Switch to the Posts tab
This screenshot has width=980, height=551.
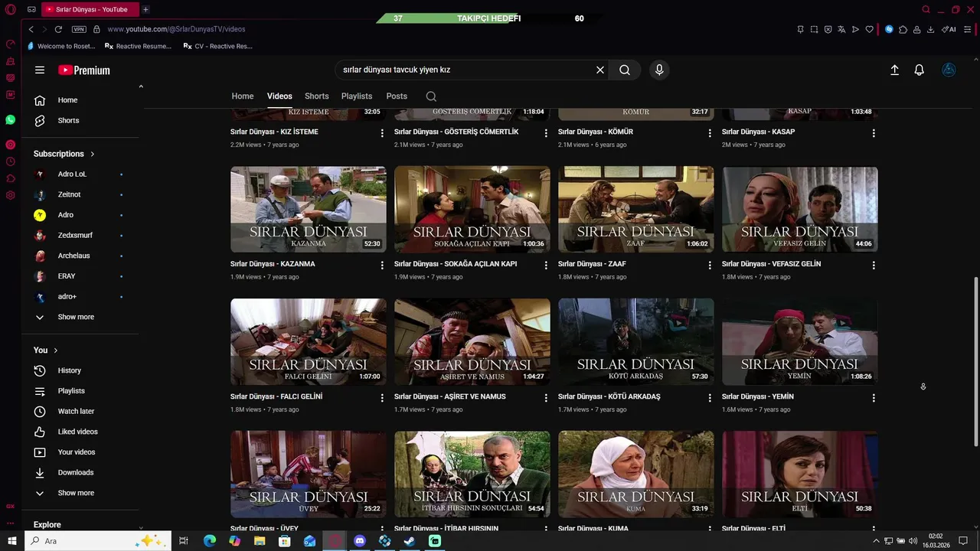pos(397,96)
